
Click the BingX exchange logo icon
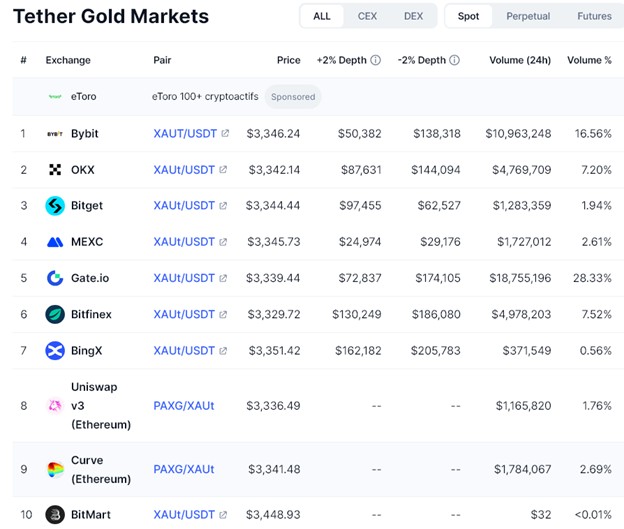point(56,350)
